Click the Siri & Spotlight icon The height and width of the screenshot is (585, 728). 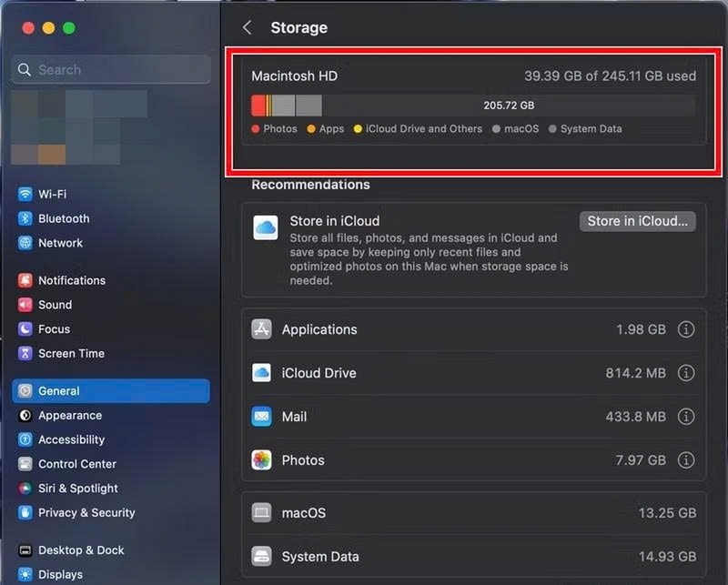click(x=25, y=488)
